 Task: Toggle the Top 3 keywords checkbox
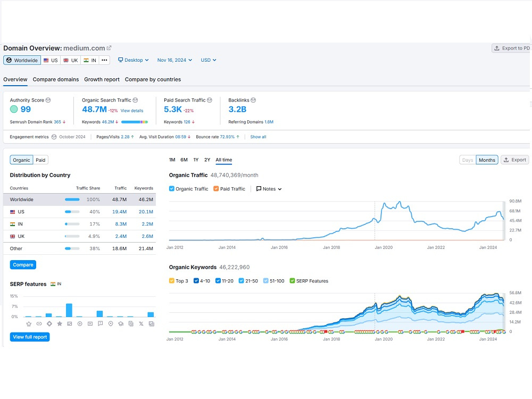pos(172,280)
